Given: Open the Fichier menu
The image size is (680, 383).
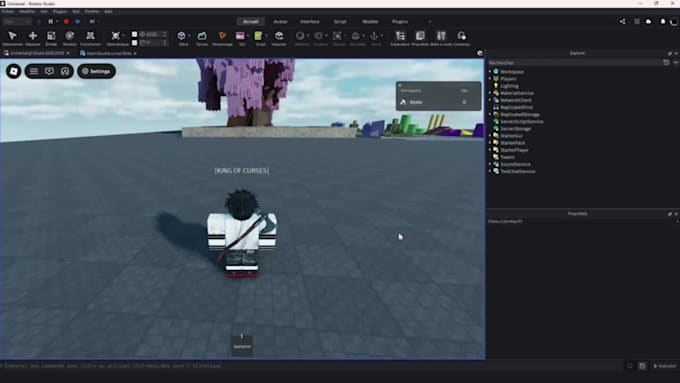Looking at the screenshot, I should pyautogui.click(x=8, y=11).
